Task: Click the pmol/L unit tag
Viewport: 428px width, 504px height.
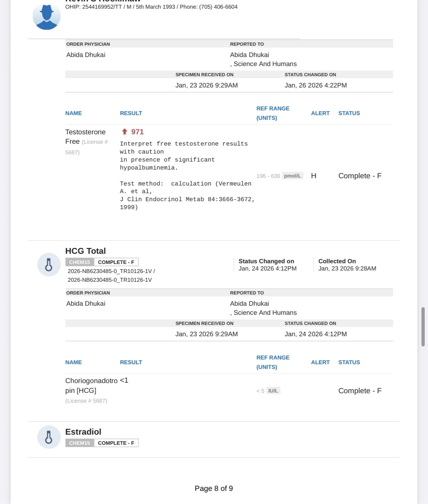Action: 293,176
